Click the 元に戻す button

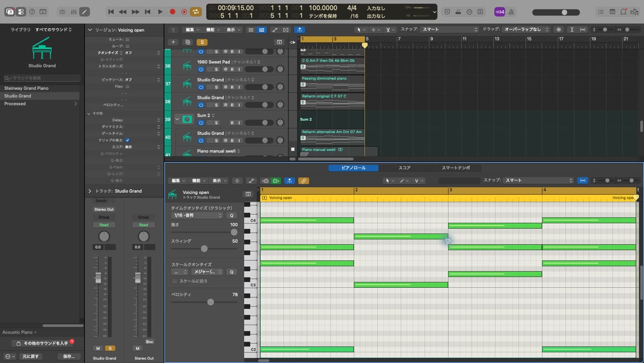(31, 356)
